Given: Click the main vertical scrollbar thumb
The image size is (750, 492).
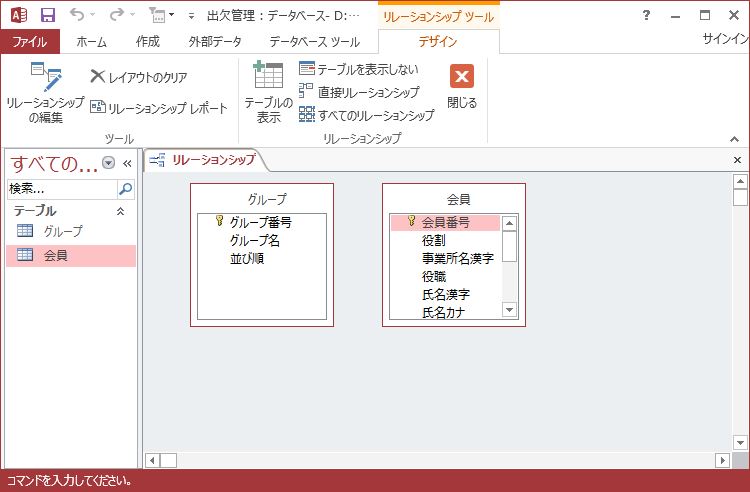Looking at the screenshot, I should point(740,197).
